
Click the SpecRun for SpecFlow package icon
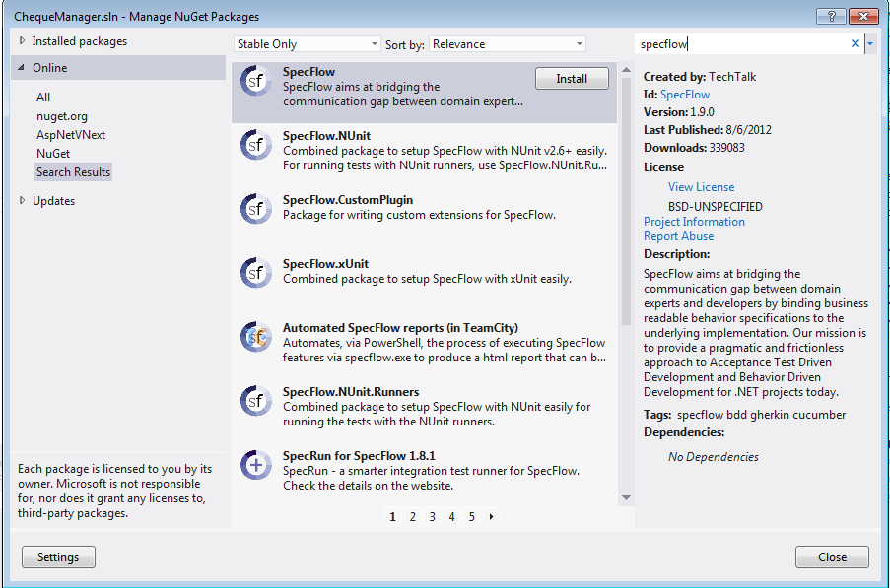256,465
